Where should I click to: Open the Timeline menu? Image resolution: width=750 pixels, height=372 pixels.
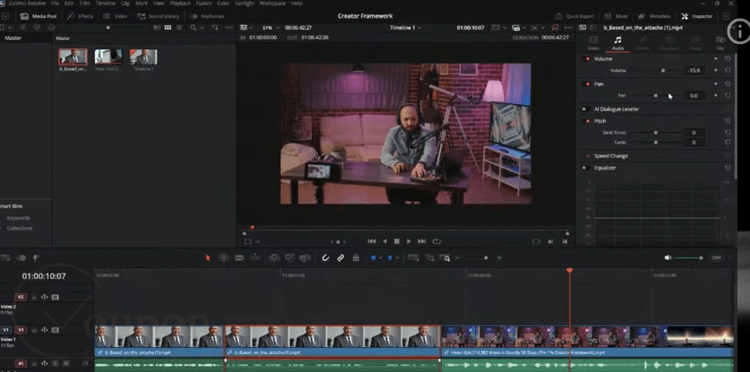pos(105,3)
